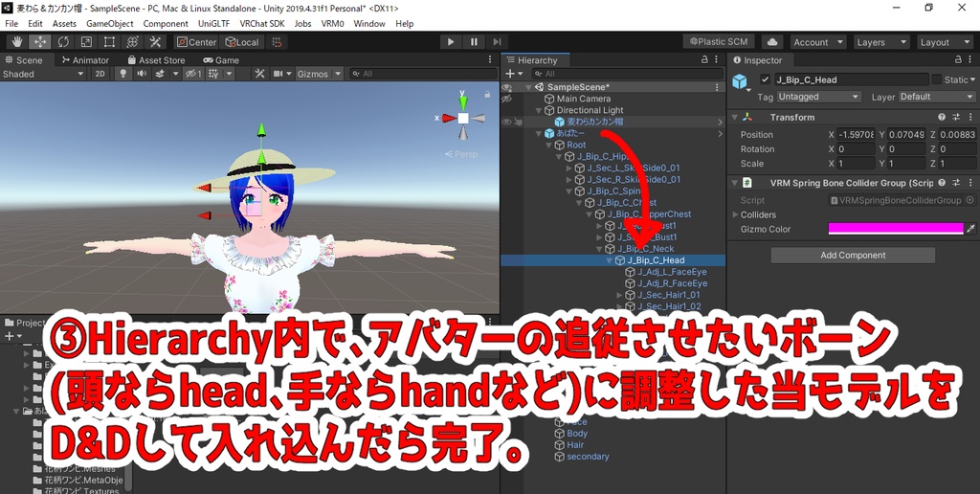Open Tag Untagged dropdown

coord(819,97)
